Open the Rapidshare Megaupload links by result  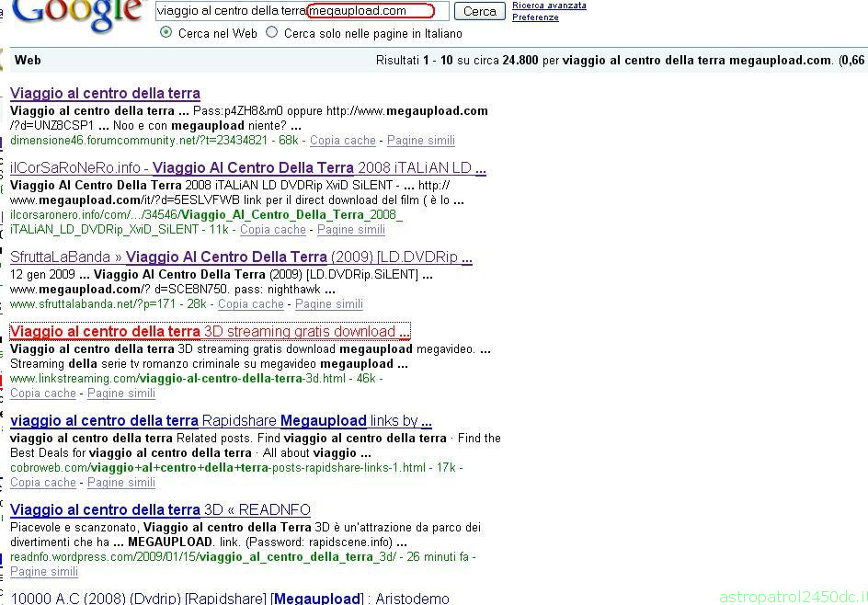[x=221, y=421]
